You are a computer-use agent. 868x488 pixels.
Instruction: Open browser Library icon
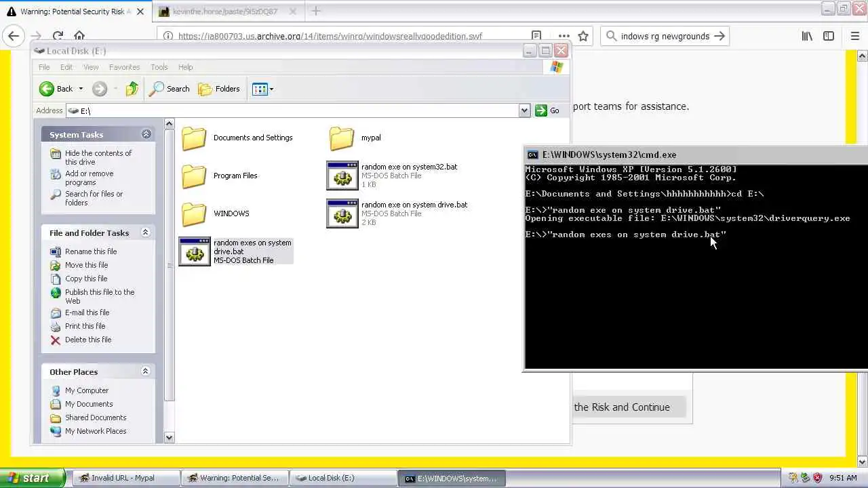pos(807,36)
